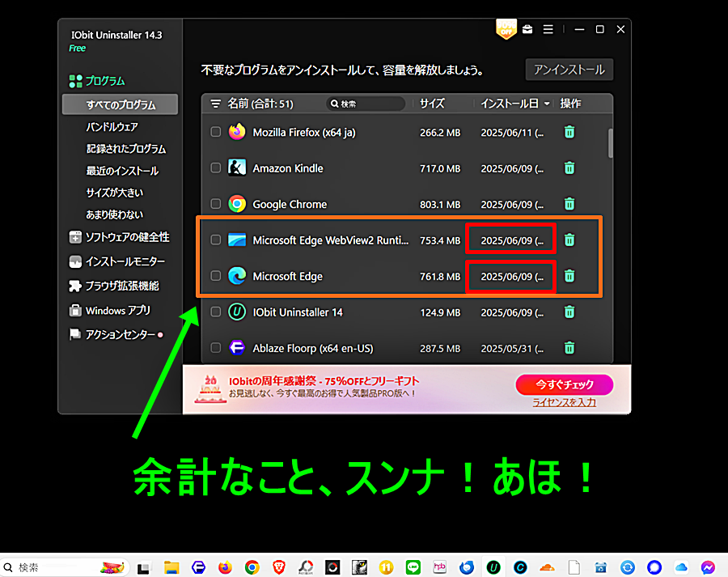This screenshot has height=577, width=728.
Task: Check the Mozilla Firefox checkbox
Action: 216,132
